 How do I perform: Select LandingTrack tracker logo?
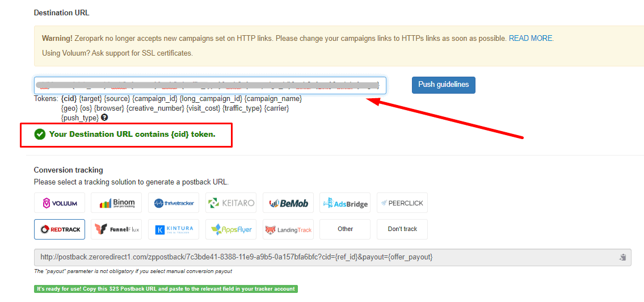pyautogui.click(x=288, y=229)
